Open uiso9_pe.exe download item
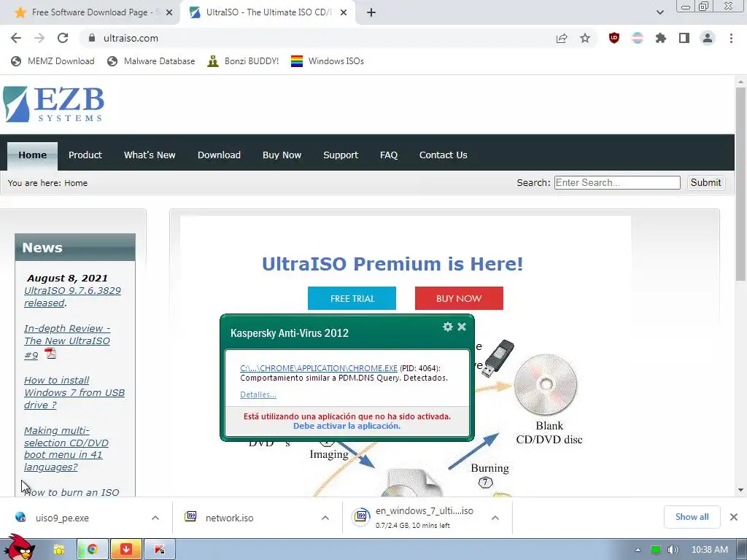Viewport: 747px width, 560px height. (x=62, y=518)
